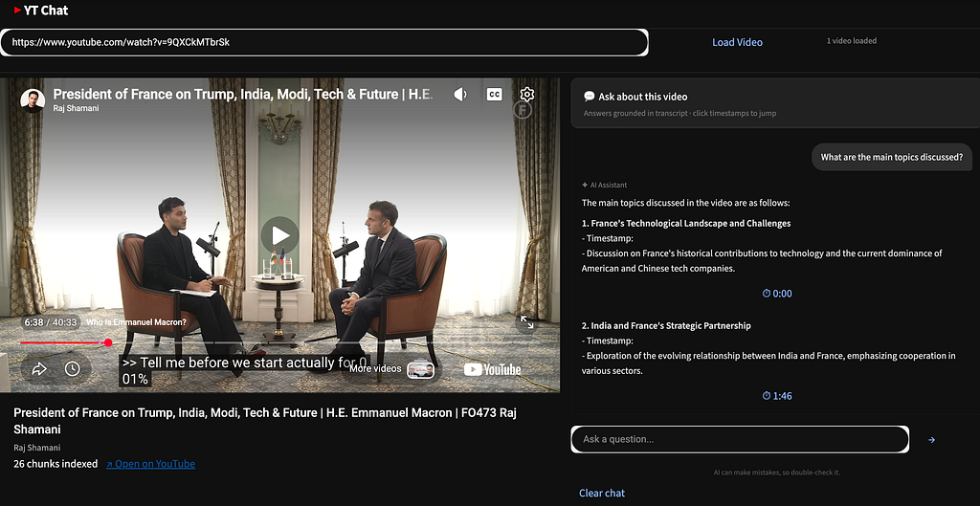Viewport: 980px width, 506px height.
Task: Click the 'Raj Shamani' channel name below video title
Action: click(37, 448)
